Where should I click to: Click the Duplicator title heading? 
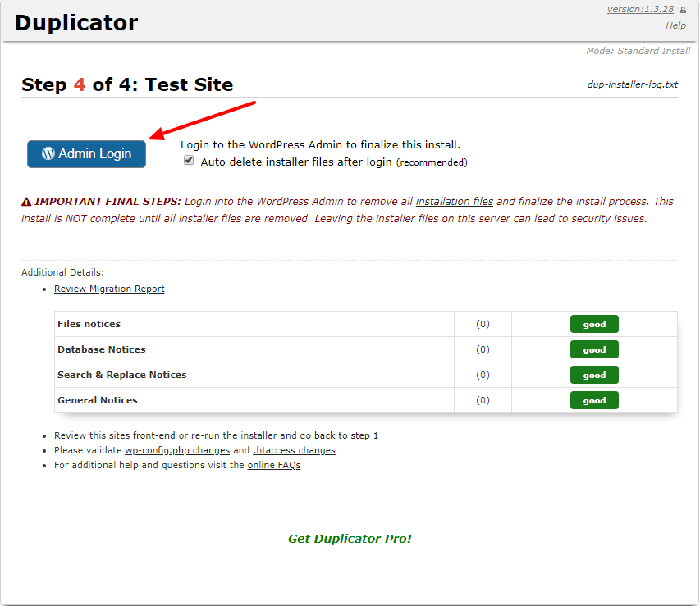tap(76, 22)
